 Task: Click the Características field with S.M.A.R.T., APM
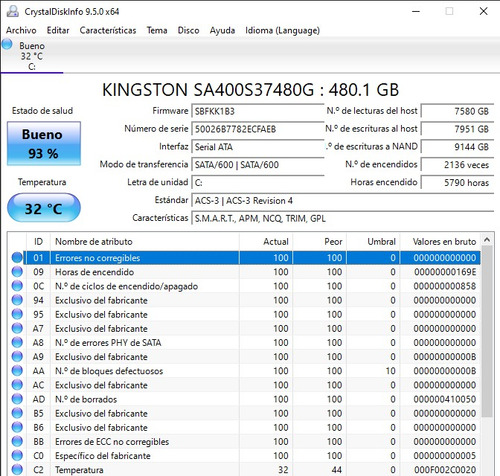[342, 218]
